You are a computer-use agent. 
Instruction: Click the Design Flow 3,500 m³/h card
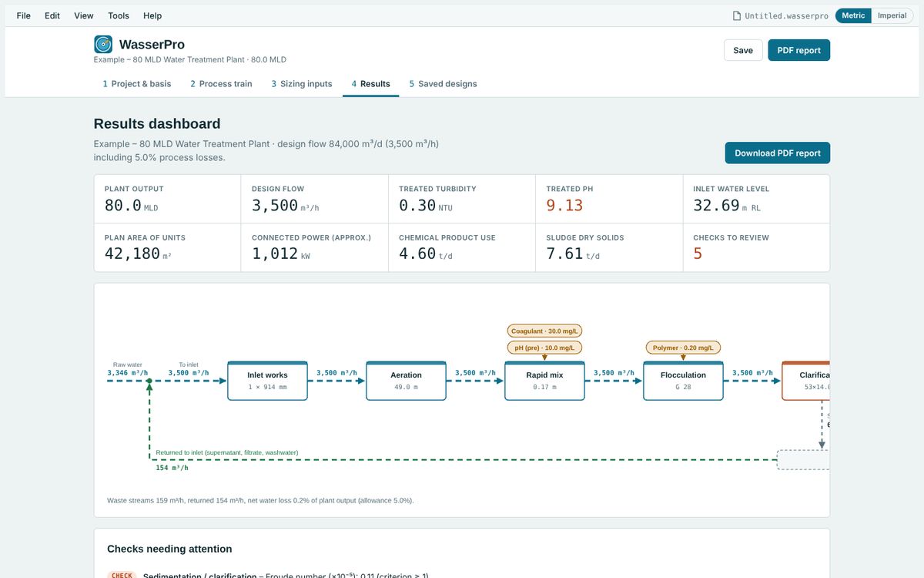click(315, 199)
